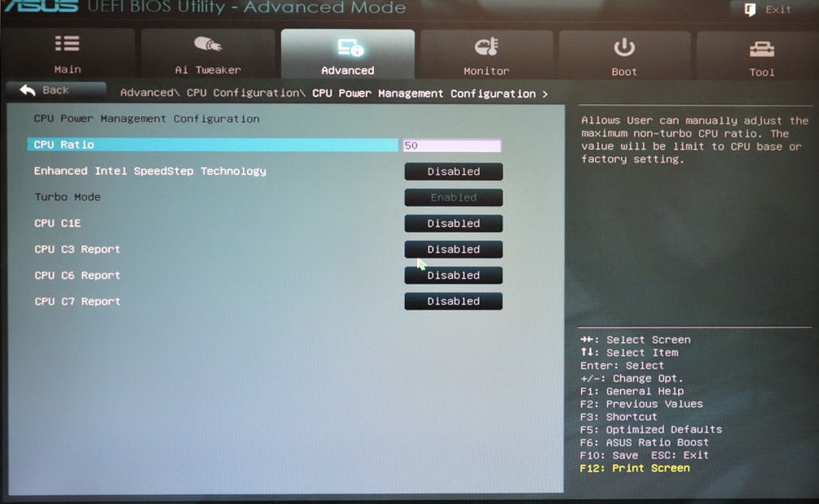Select the Enhanced Intel SpeedStep Technology label
819x504 pixels.
tap(150, 171)
